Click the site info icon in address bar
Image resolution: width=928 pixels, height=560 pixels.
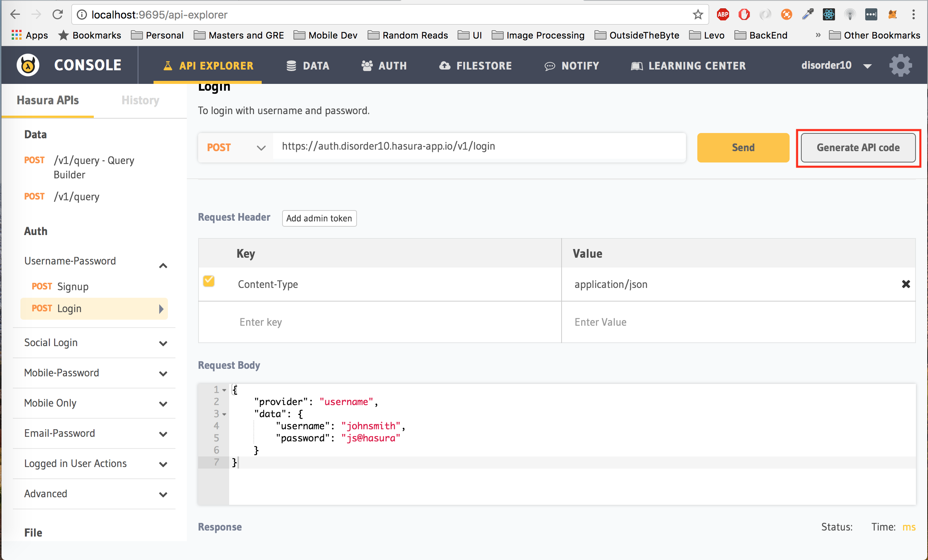81,15
